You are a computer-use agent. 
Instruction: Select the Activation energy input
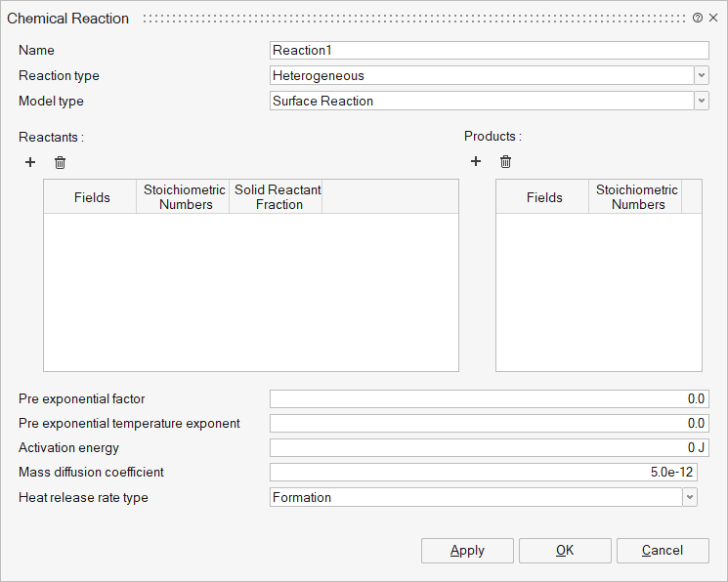[489, 447]
